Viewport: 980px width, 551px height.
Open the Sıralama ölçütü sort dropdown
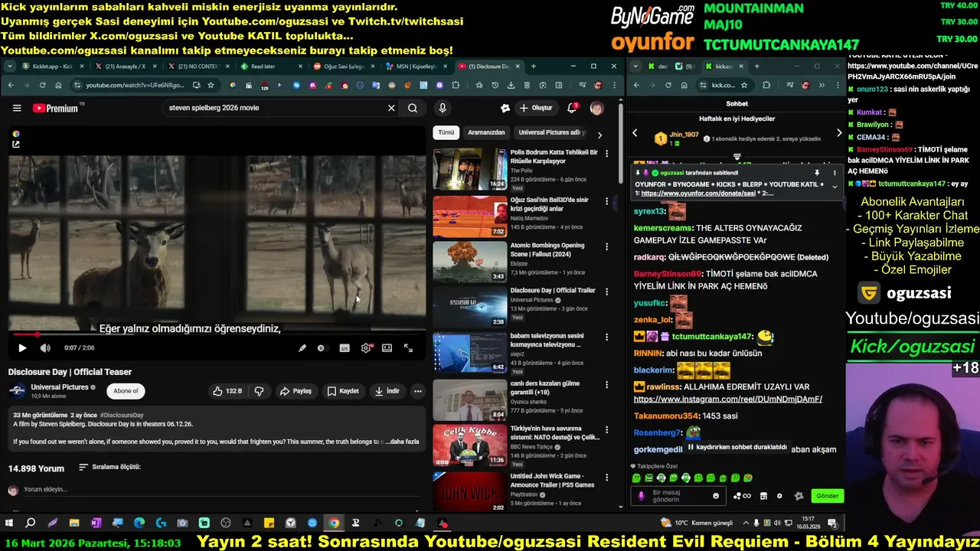[109, 467]
